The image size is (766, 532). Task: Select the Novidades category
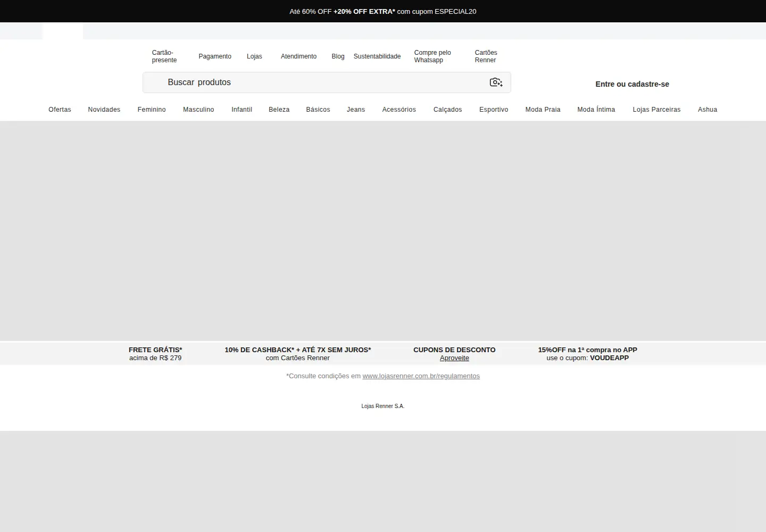tap(104, 110)
